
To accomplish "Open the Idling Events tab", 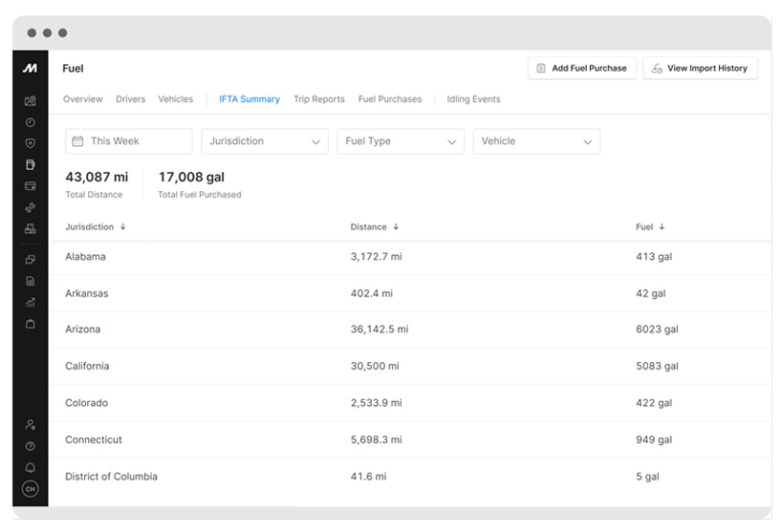I will (x=473, y=99).
